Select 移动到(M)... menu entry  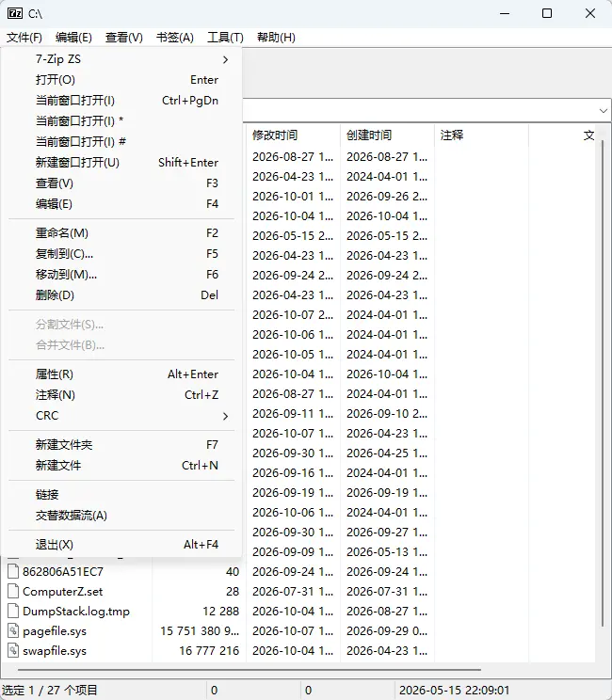(121, 274)
